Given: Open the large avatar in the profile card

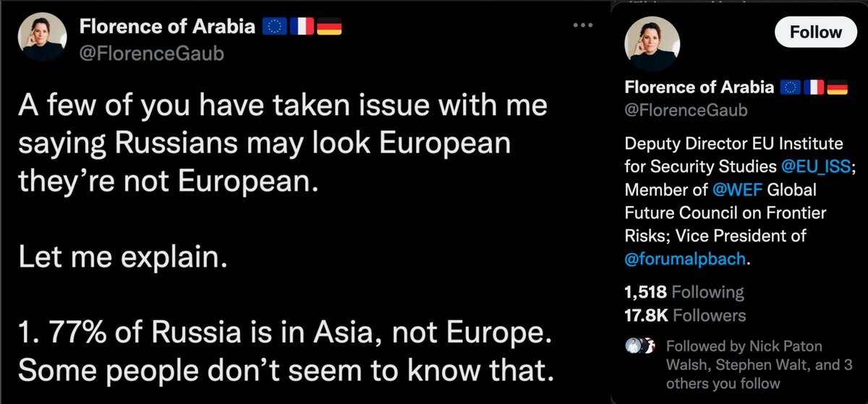Looking at the screenshot, I should (652, 43).
